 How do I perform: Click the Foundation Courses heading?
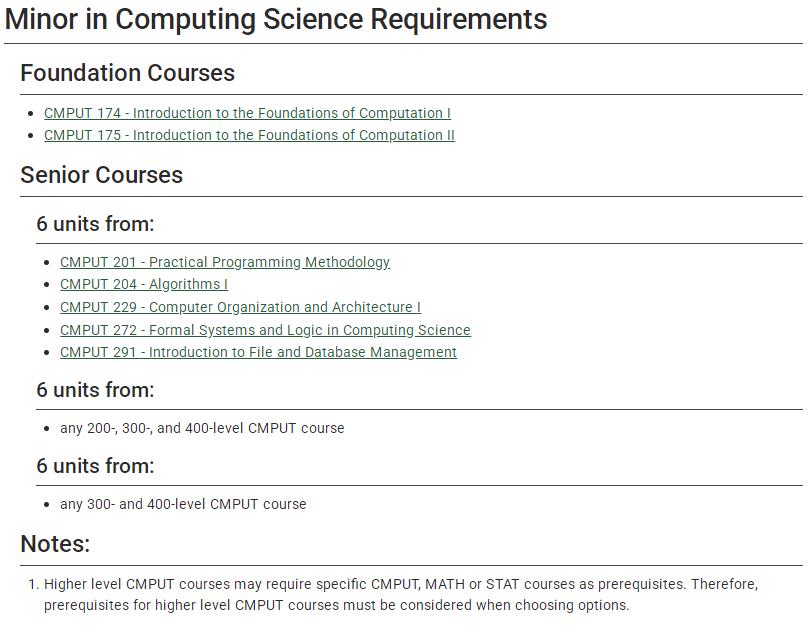127,73
